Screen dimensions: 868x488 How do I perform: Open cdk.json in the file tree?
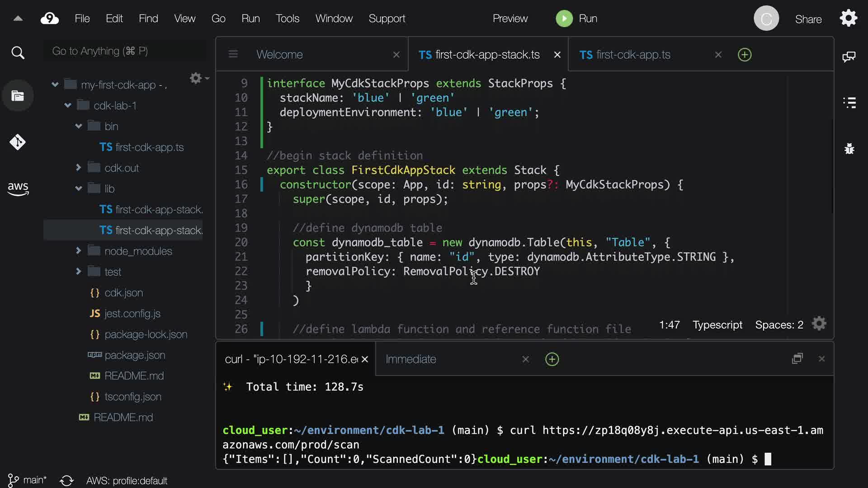coord(123,292)
